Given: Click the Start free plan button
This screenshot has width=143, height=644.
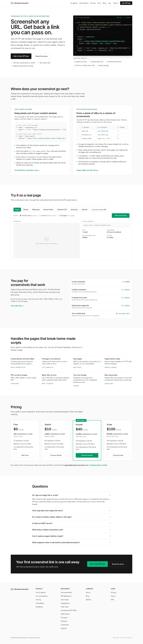Looking at the screenshot, I should click(25, 455).
